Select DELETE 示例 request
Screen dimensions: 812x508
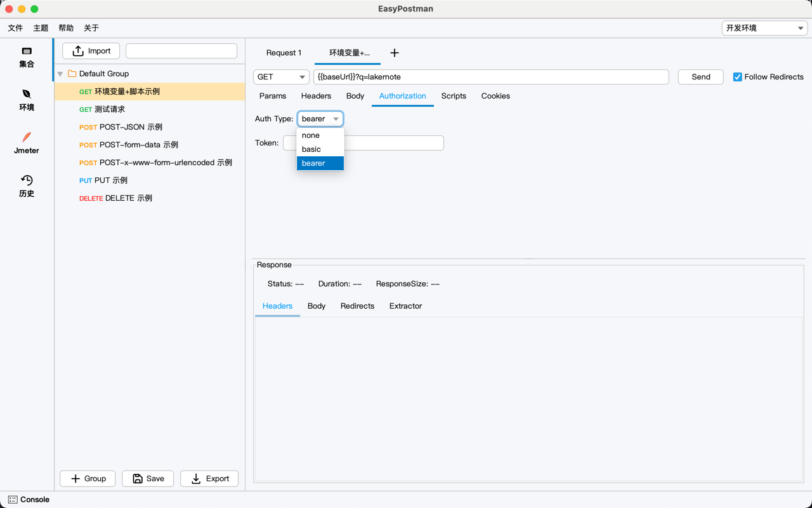tap(150, 198)
